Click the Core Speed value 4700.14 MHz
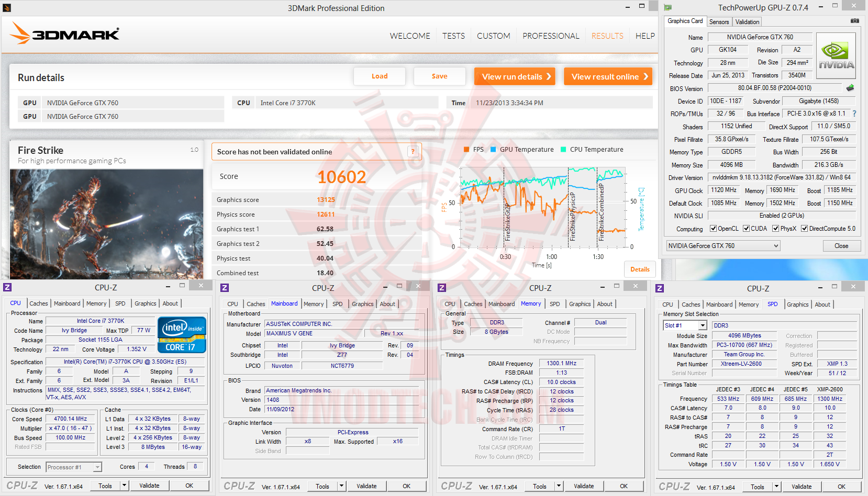 [x=71, y=419]
